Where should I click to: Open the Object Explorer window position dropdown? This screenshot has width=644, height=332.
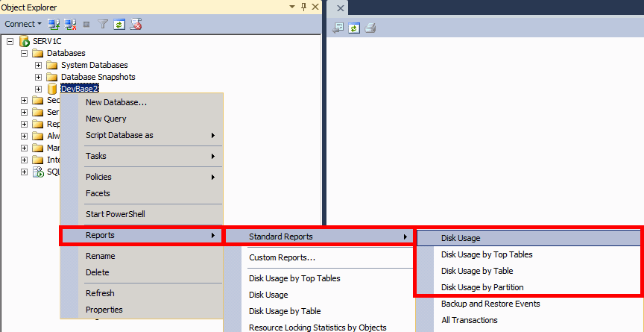pos(292,7)
